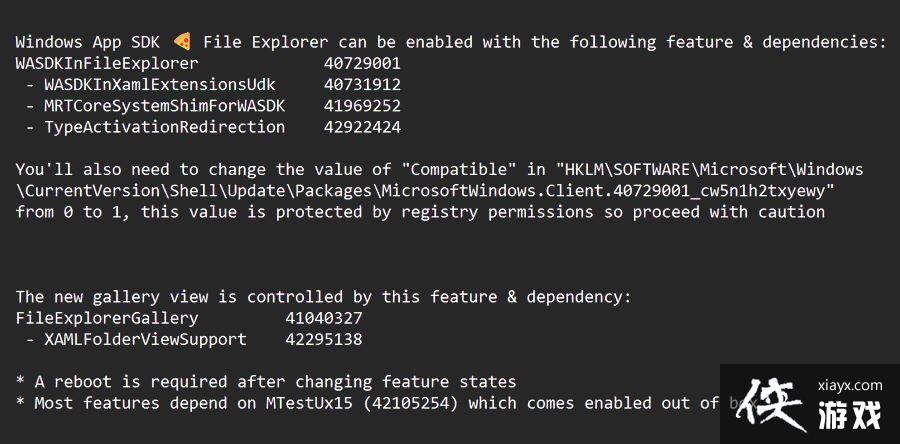Select feature ID 41969252
The height and width of the screenshot is (444, 900).
362,106
